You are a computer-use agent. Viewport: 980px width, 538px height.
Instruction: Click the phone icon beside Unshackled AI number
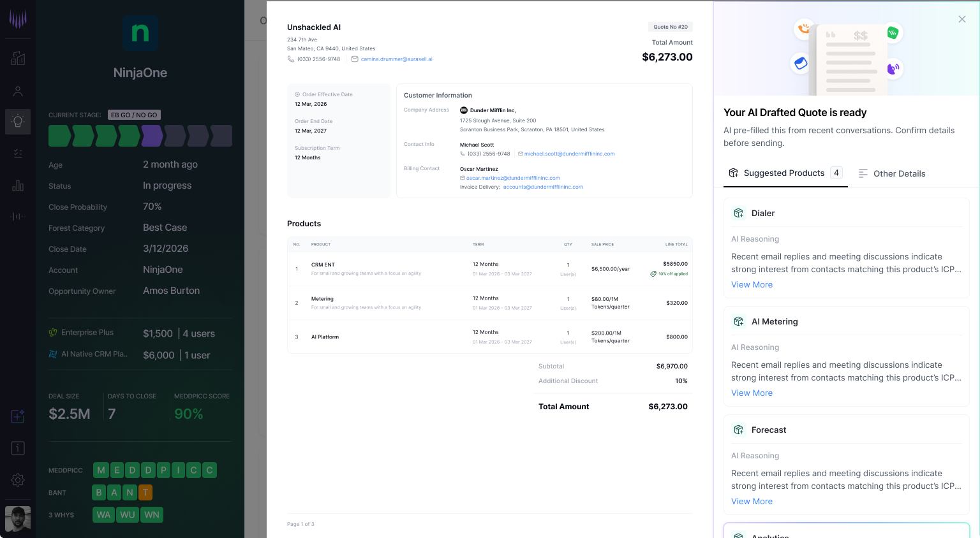pos(291,59)
